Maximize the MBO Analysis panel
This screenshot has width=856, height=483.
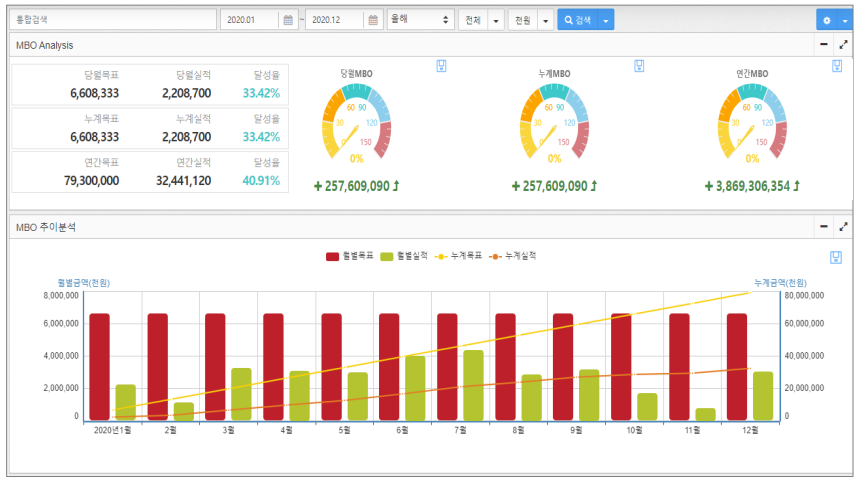(x=843, y=45)
